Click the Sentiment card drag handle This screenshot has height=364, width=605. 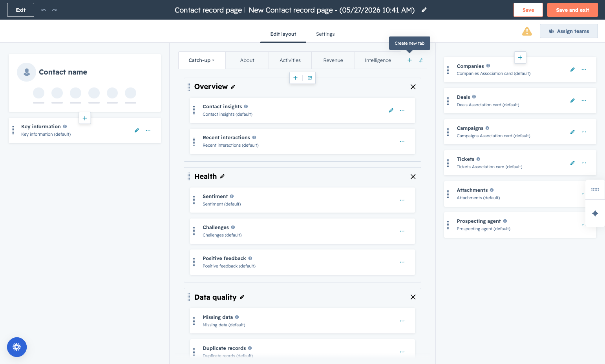pyautogui.click(x=194, y=200)
